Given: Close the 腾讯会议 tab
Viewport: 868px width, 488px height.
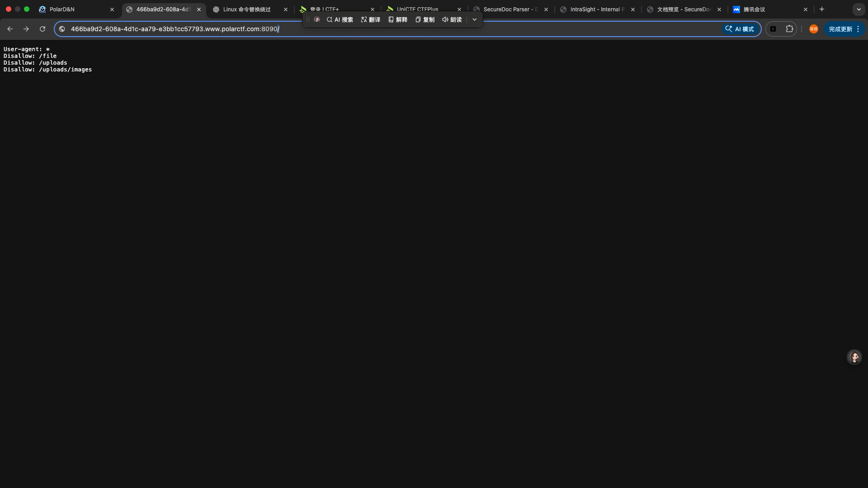Looking at the screenshot, I should [805, 9].
